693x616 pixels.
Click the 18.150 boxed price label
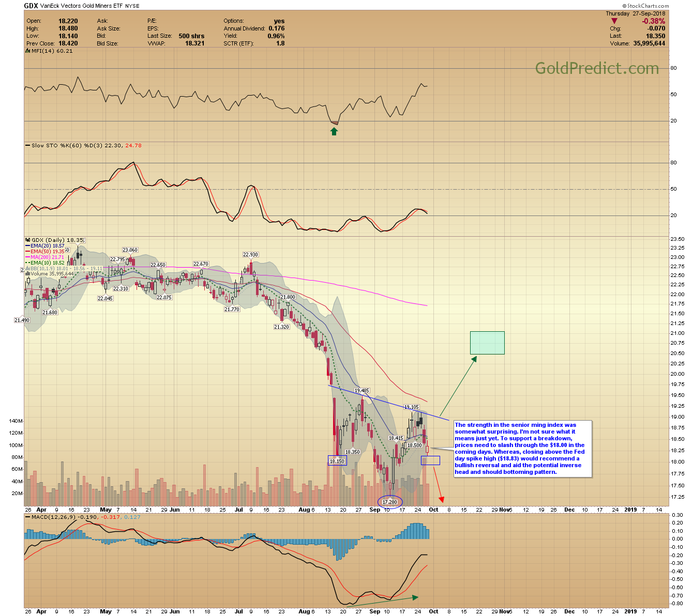point(337,461)
